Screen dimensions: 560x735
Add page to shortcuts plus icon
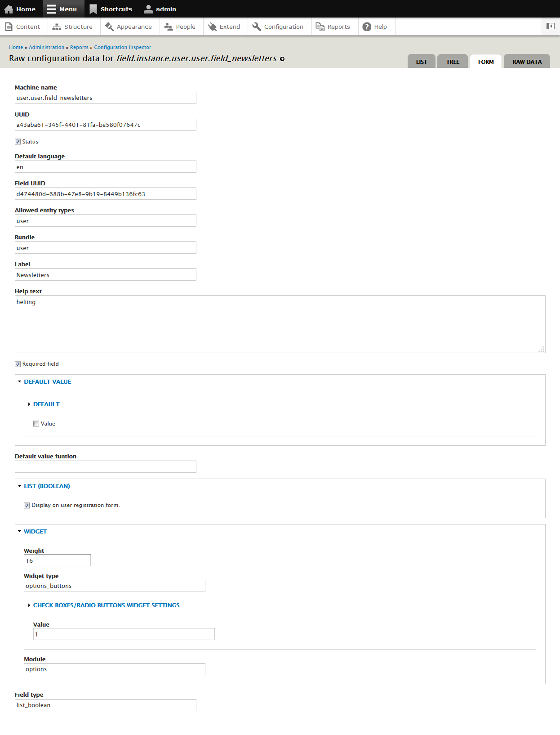pyautogui.click(x=282, y=59)
